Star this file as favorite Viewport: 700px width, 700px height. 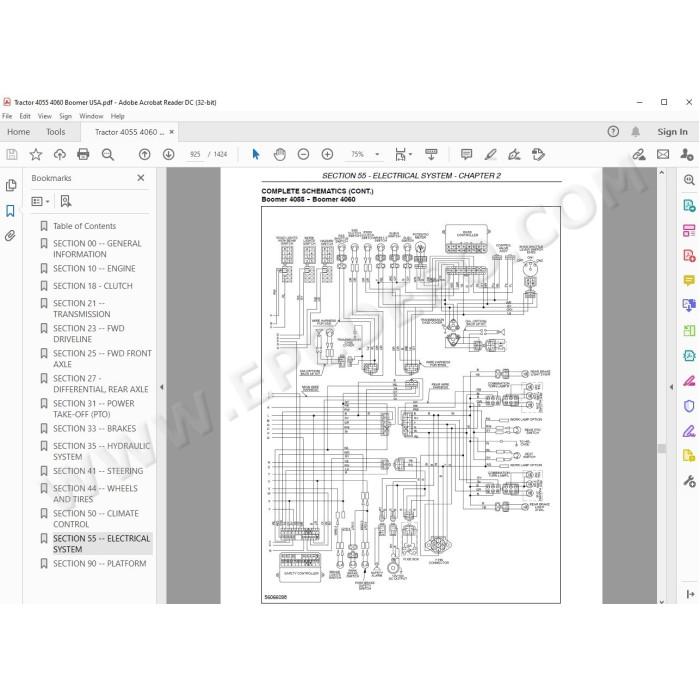(x=36, y=154)
